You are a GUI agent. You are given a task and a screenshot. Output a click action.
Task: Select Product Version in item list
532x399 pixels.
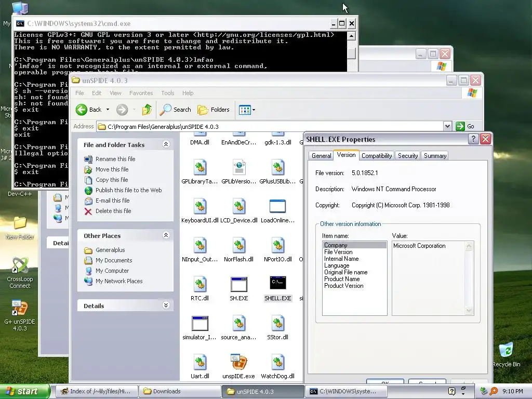point(344,286)
